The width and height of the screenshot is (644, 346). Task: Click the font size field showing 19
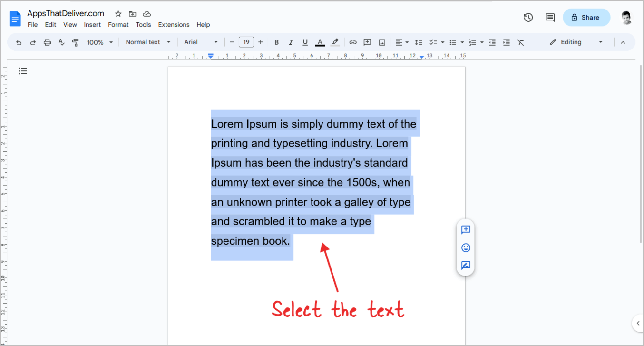coord(246,42)
